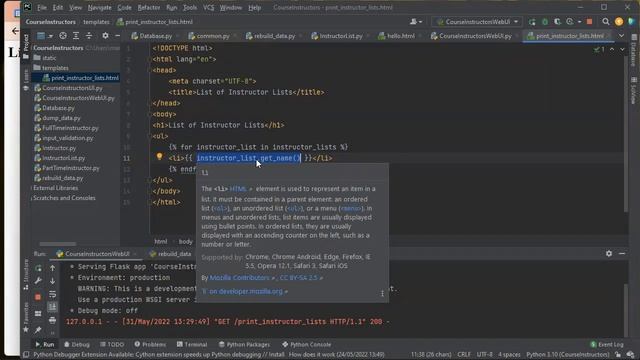Click the up arrow in the Run panel
Screen dimensions: 640x360
point(53,268)
